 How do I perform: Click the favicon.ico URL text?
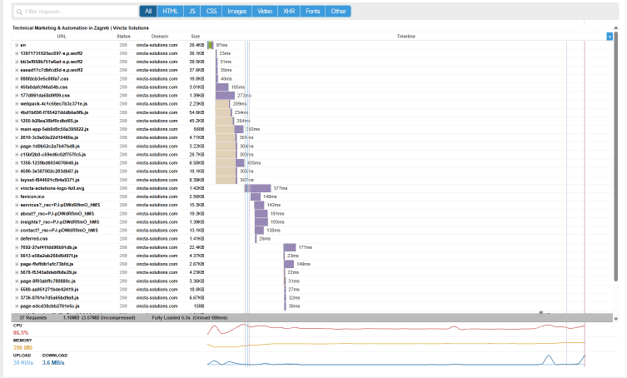pos(32,197)
